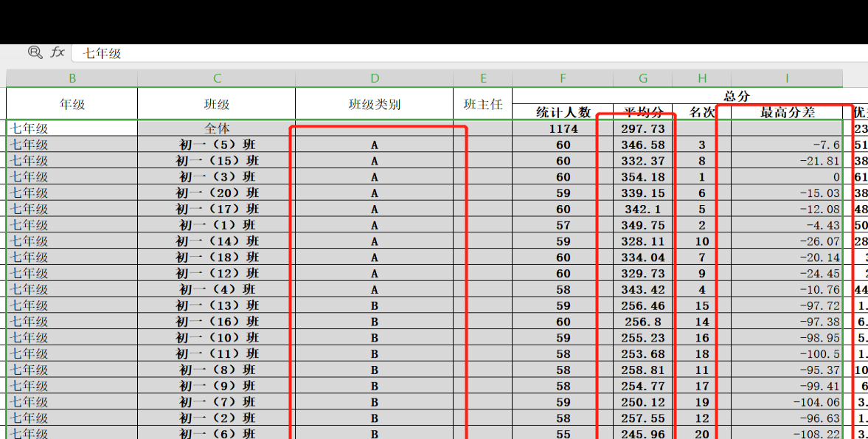Select the overall average cell 297.73
Image resolution: width=868 pixels, height=439 pixels.
(x=642, y=128)
